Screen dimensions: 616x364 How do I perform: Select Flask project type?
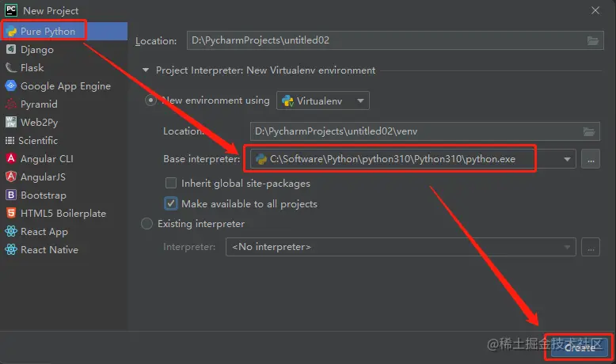pos(64,67)
